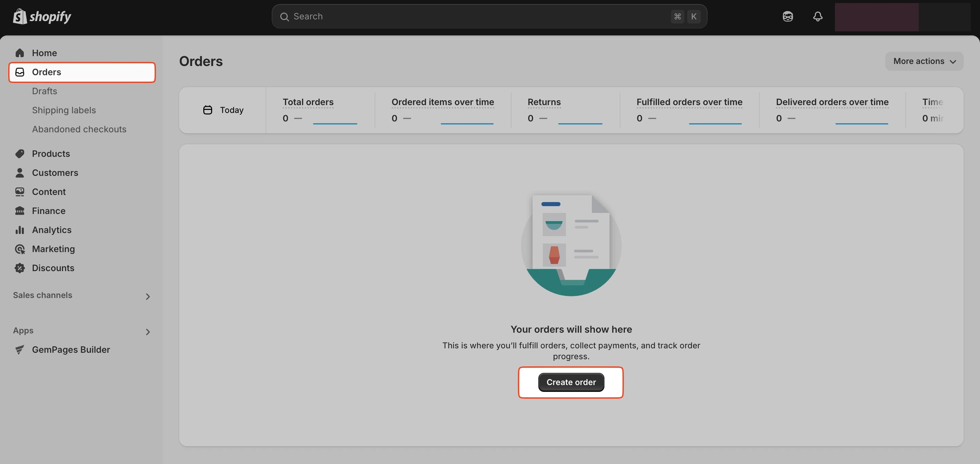This screenshot has width=980, height=464.
Task: Open Abandoned checkouts
Action: 79,129
